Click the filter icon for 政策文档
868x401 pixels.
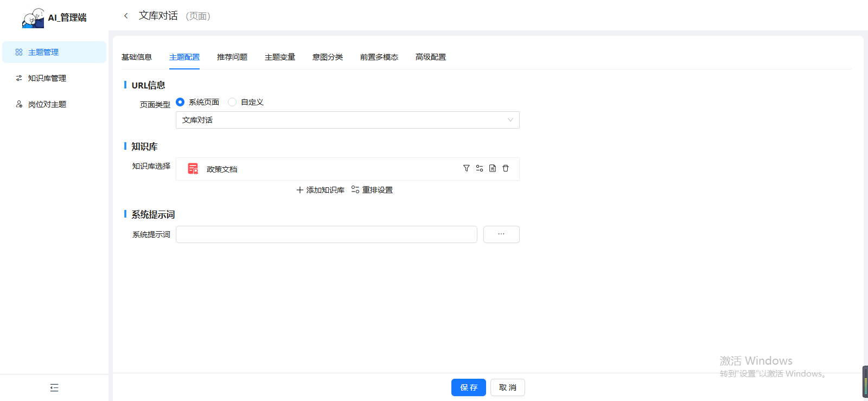pos(466,168)
